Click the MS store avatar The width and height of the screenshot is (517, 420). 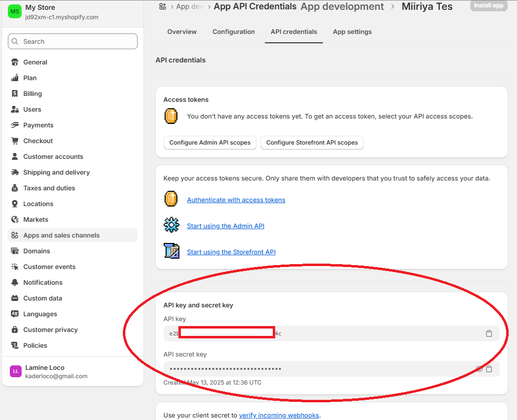[15, 11]
